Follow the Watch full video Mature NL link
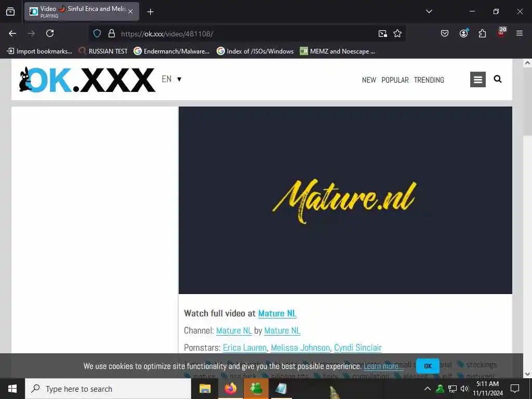Image resolution: width=532 pixels, height=399 pixels. (277, 313)
